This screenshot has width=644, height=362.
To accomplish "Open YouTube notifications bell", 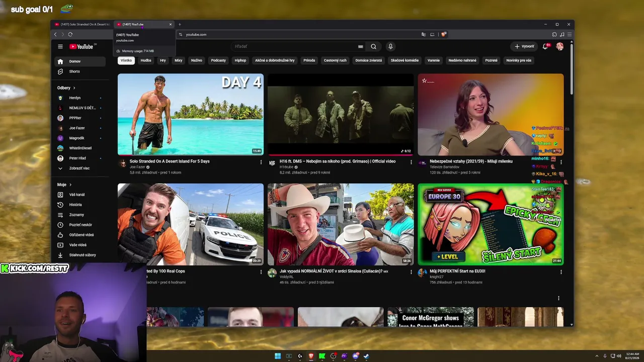I will coord(545,46).
